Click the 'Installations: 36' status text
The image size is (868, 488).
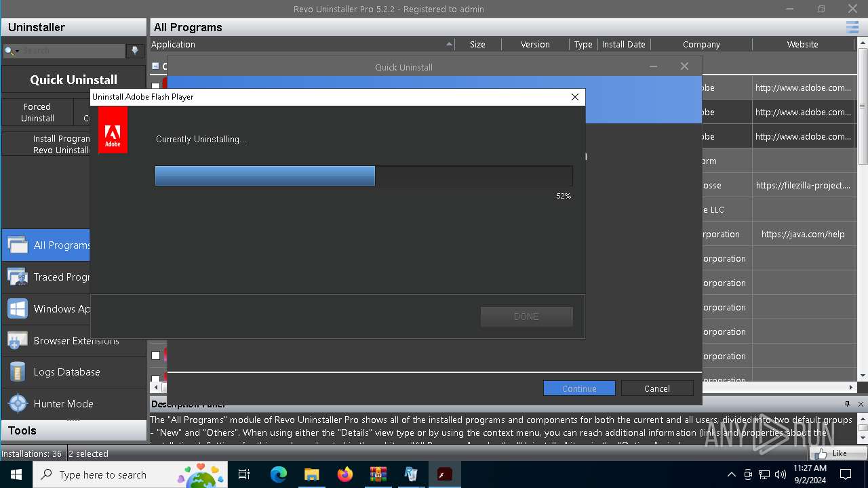coord(32,453)
